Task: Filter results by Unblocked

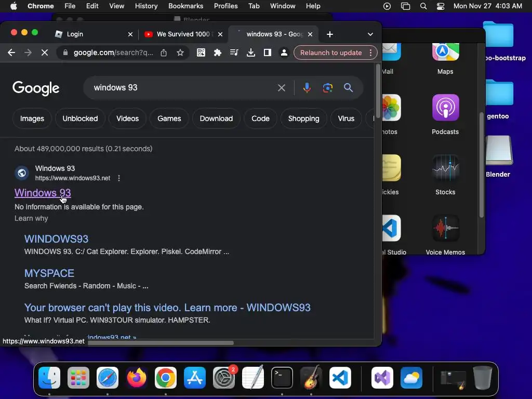Action: 80,118
